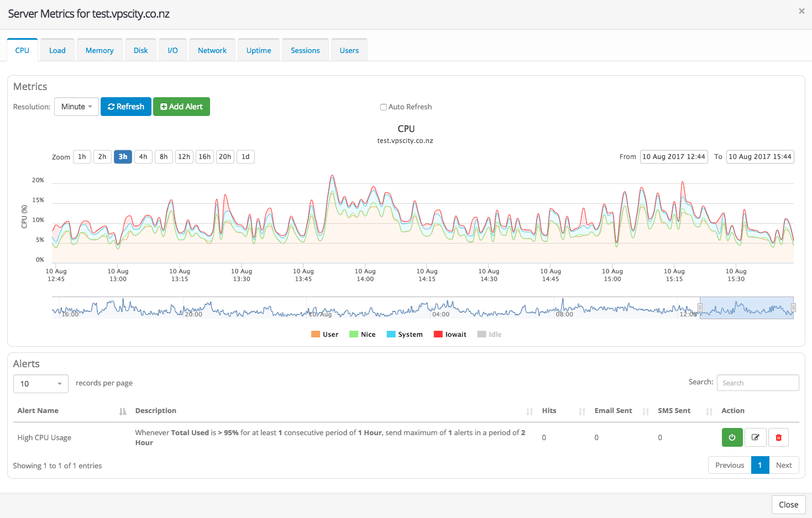
Task: Switch to the Memory tab
Action: coord(99,50)
